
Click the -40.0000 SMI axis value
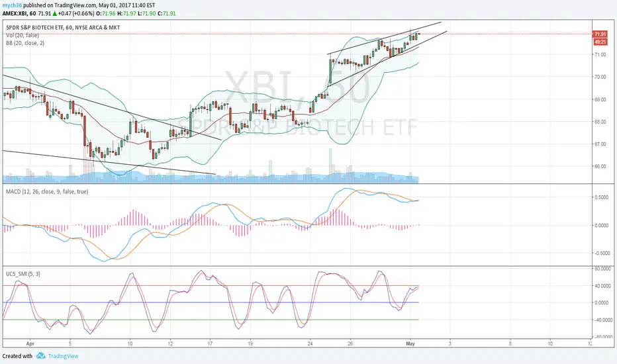[602, 320]
